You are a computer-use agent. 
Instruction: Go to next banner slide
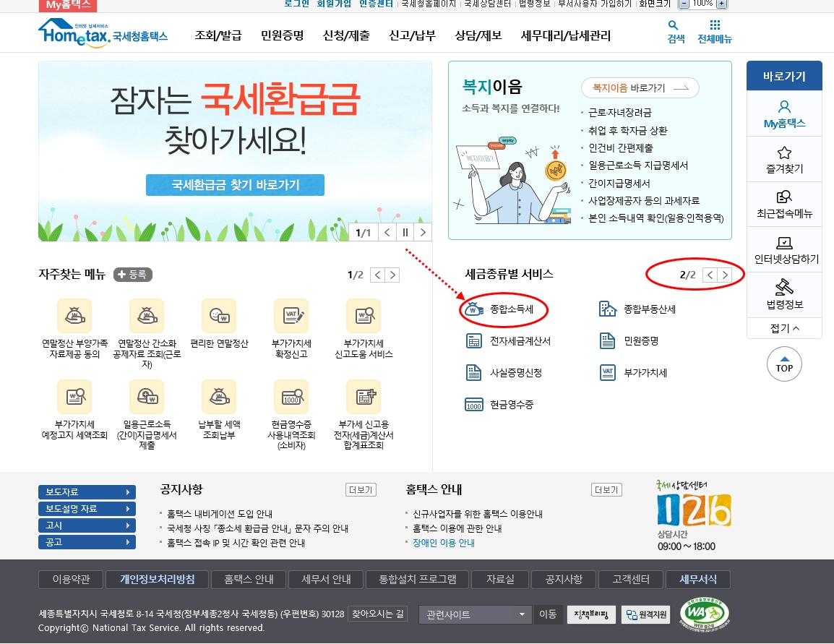tap(423, 233)
